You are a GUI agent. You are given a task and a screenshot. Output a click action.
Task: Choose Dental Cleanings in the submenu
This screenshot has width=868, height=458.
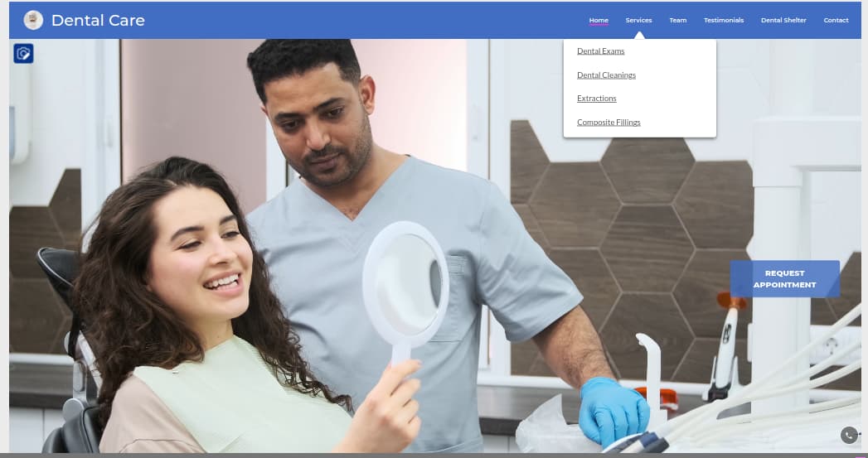coord(606,75)
